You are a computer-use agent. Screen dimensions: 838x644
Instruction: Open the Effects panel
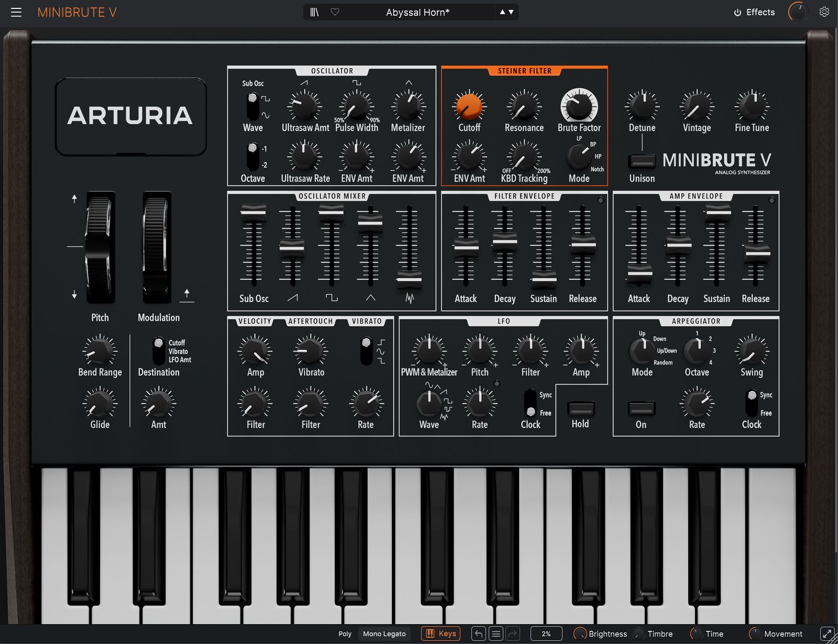tap(754, 12)
